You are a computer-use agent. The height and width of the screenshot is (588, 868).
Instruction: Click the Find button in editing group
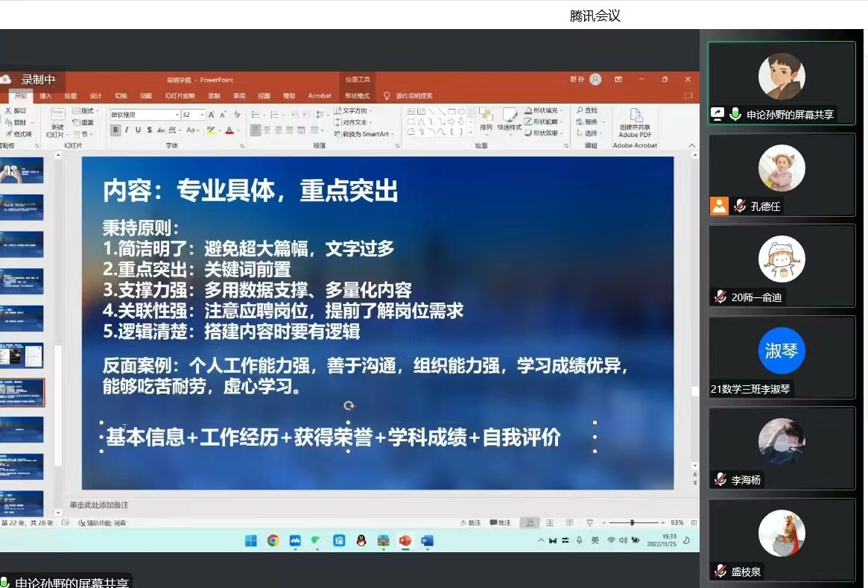(x=590, y=111)
